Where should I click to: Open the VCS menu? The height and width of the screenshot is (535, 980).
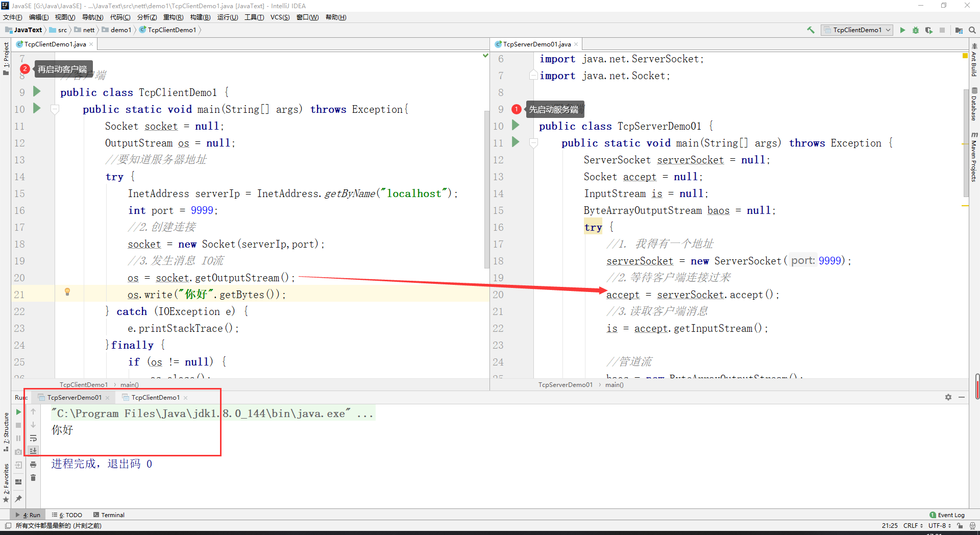tap(280, 17)
